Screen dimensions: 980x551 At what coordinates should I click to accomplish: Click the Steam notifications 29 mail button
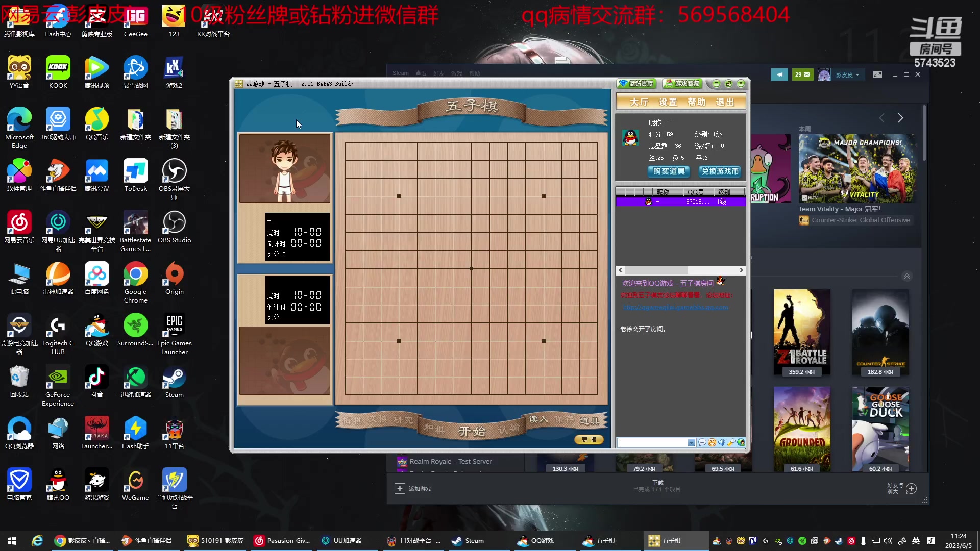[802, 74]
